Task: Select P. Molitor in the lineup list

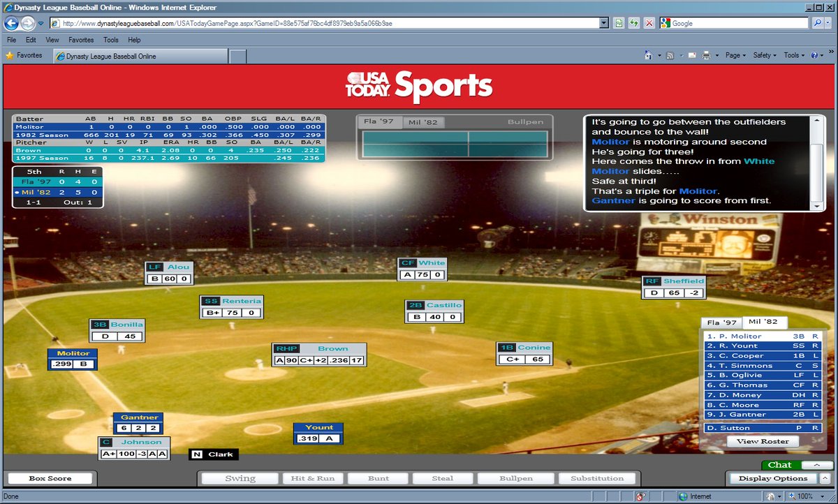Action: point(764,336)
